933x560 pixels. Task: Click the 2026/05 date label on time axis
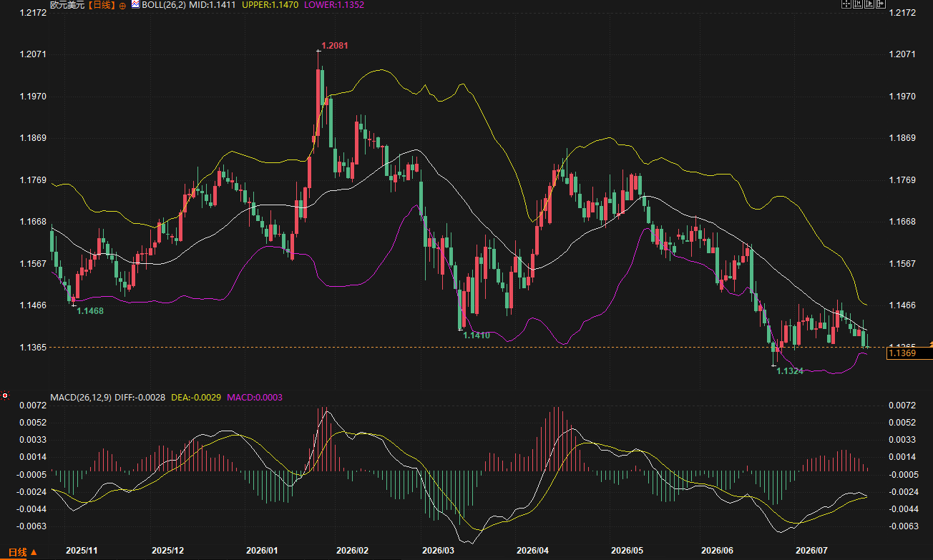pyautogui.click(x=627, y=551)
